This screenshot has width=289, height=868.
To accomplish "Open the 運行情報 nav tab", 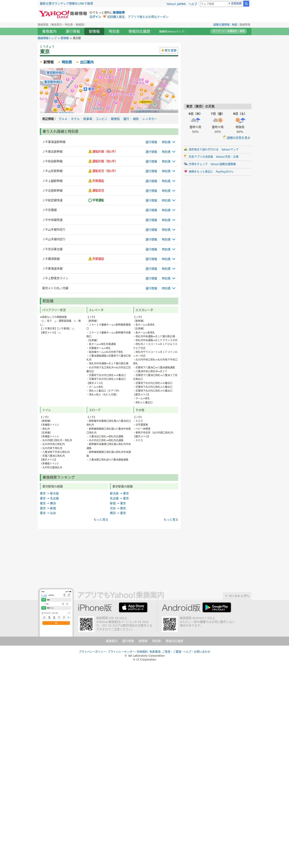I will coord(73,31).
